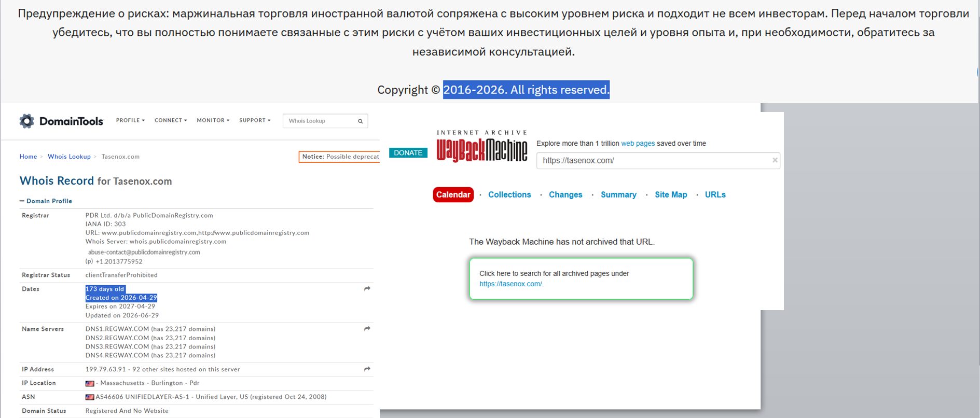Click 'Expires on 2027-04-29' date text
Screen dimensions: 980x418
tap(120, 306)
